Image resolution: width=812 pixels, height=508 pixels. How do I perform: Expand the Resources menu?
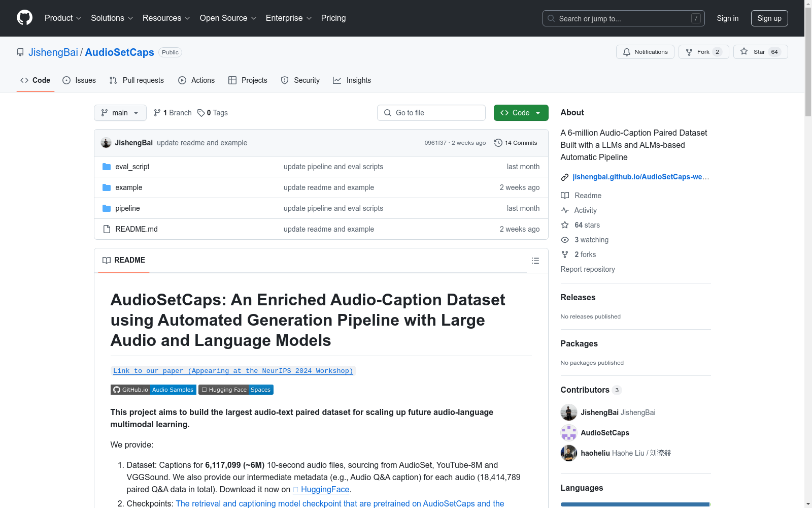(x=166, y=18)
